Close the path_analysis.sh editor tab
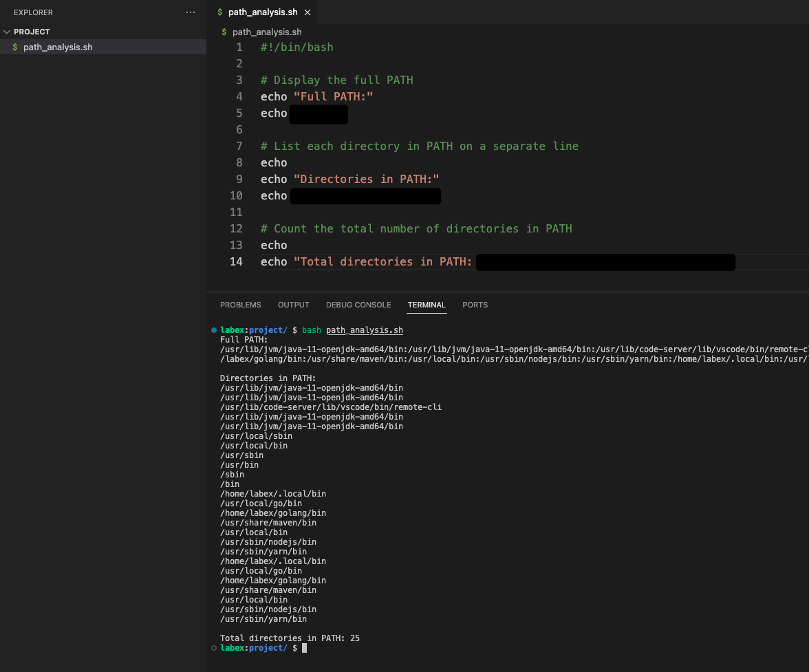The image size is (809, 672). 307,12
